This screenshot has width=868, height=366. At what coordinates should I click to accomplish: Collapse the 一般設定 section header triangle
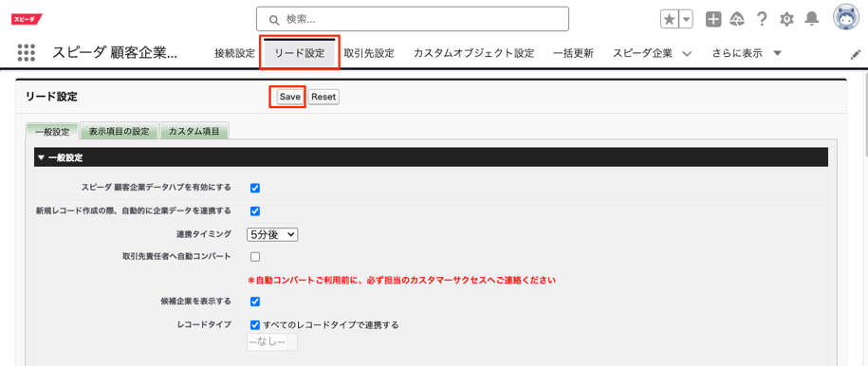(41, 157)
